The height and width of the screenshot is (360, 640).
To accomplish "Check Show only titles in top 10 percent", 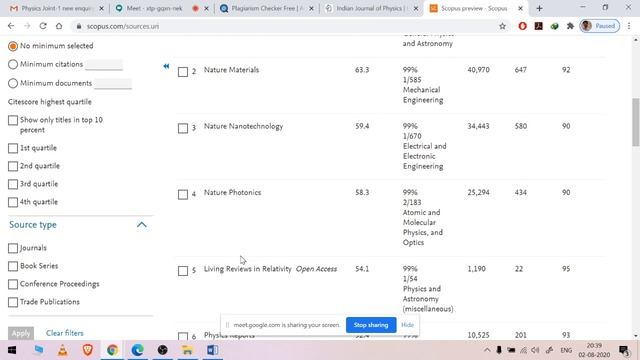I will click(13, 120).
